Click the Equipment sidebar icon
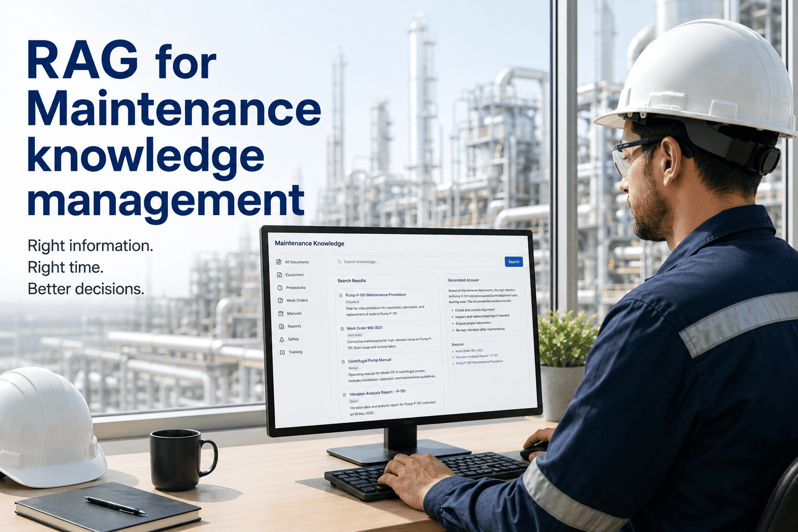Image resolution: width=798 pixels, height=532 pixels. pyautogui.click(x=280, y=275)
